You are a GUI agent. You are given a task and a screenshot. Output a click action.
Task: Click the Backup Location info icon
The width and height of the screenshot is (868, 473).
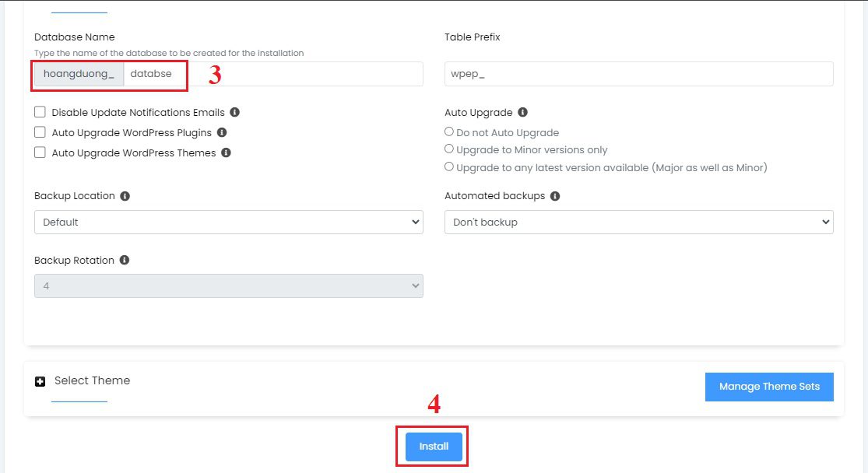(125, 196)
